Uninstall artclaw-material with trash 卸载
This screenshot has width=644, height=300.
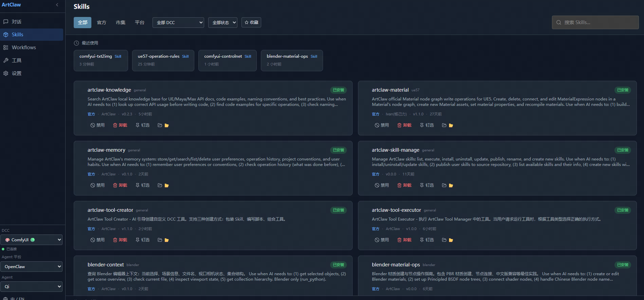coord(405,125)
